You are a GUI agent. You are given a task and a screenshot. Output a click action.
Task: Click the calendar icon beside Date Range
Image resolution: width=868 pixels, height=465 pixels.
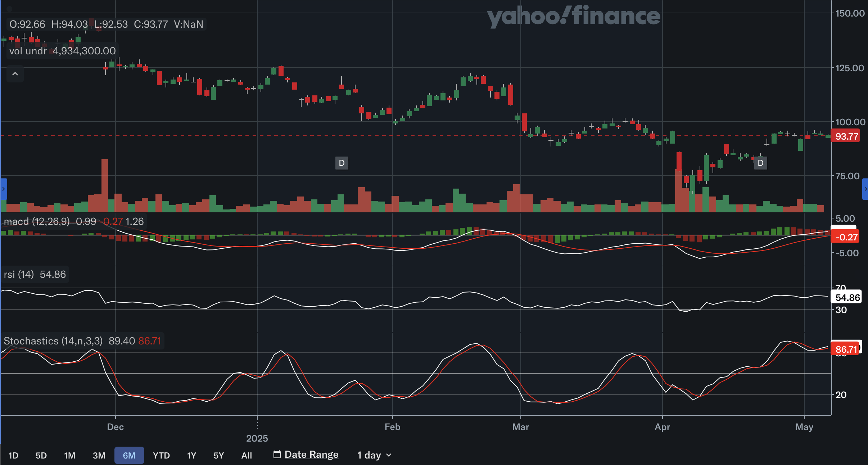(277, 454)
